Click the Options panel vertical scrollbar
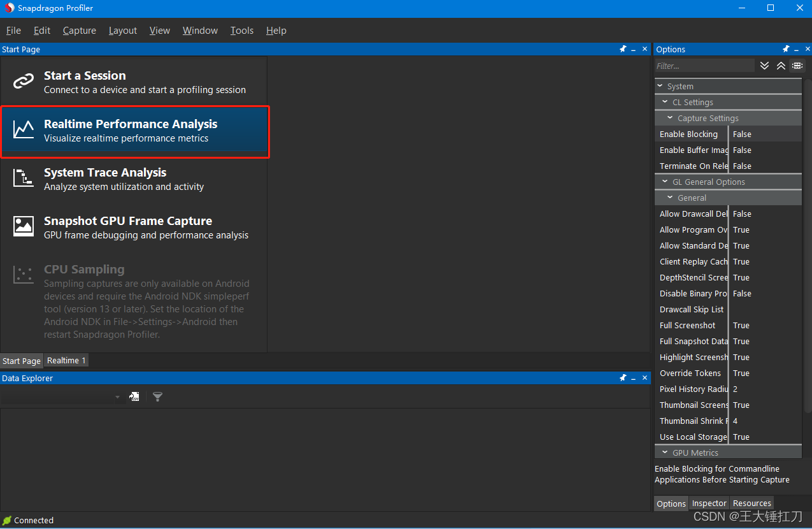The width and height of the screenshot is (812, 529). 808,245
